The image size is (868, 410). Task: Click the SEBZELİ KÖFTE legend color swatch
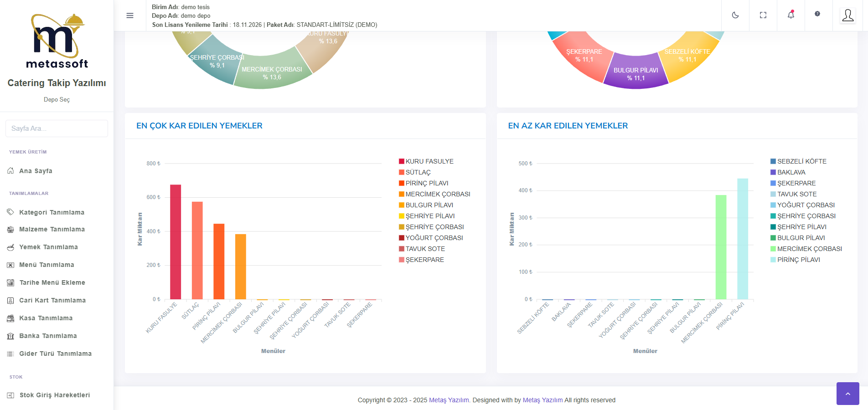pos(773,161)
